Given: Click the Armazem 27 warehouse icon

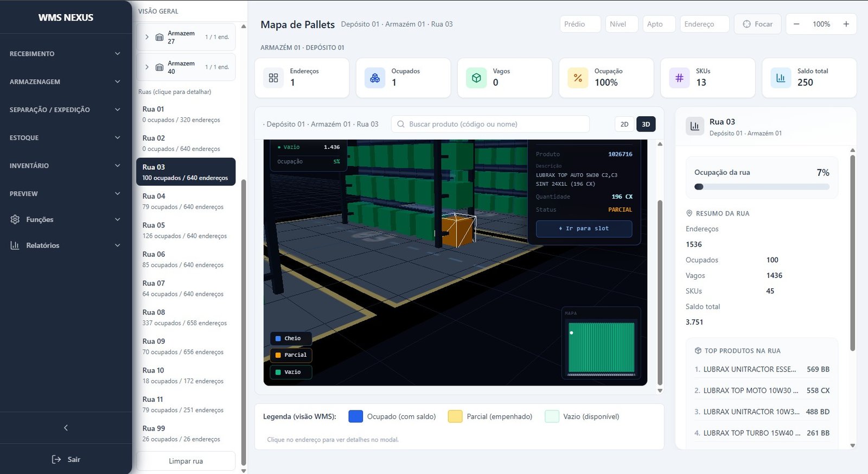Looking at the screenshot, I should tap(159, 37).
